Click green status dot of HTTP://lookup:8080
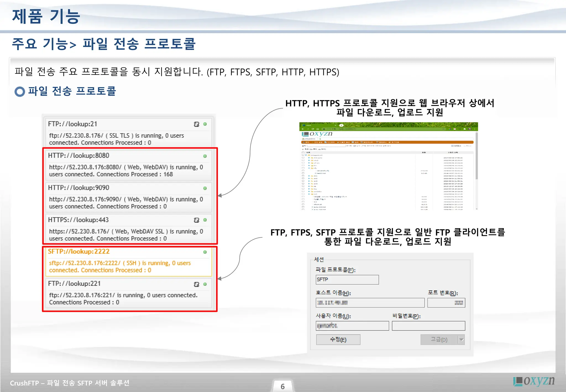 tap(205, 156)
